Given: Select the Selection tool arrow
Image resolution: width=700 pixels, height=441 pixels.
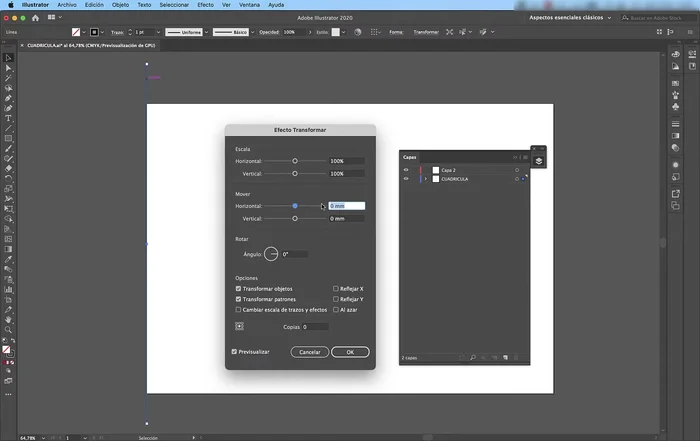Looking at the screenshot, I should click(x=8, y=57).
